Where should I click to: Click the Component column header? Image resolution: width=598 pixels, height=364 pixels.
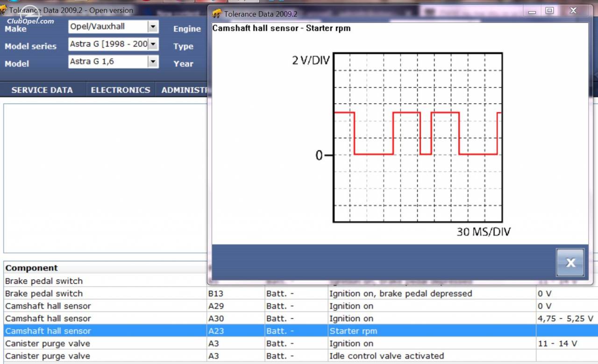(105, 268)
